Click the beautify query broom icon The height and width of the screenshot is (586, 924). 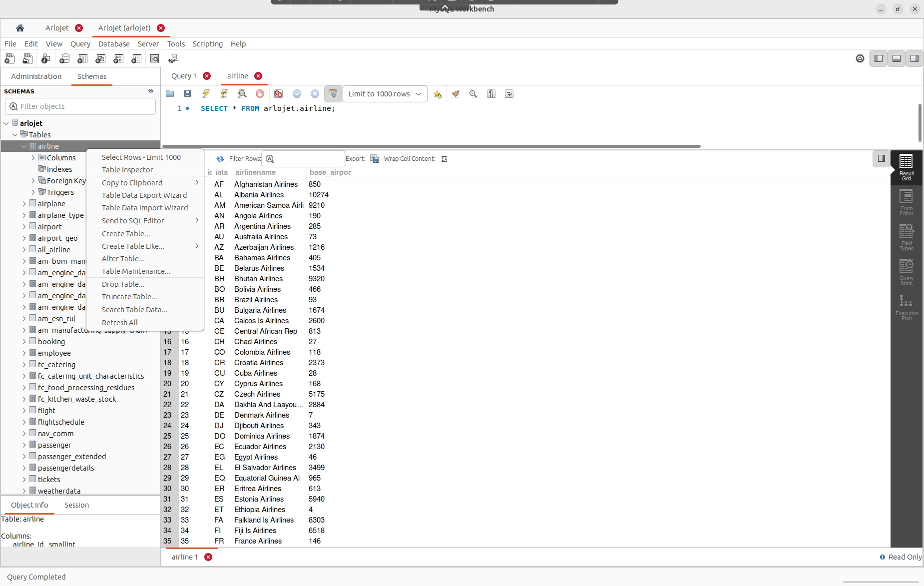pos(455,94)
